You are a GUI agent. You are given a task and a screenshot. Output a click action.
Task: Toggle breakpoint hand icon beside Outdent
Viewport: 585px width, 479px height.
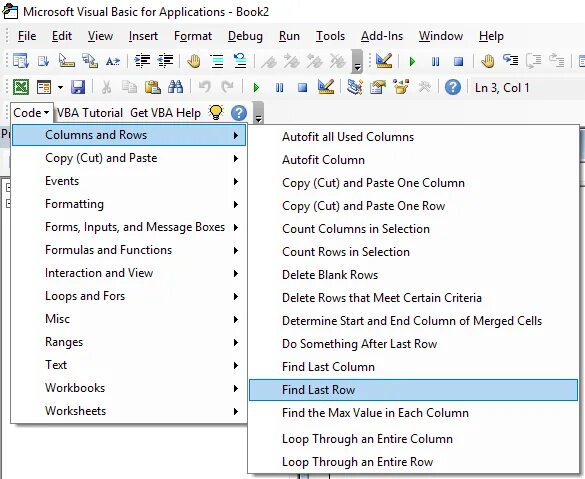point(194,61)
